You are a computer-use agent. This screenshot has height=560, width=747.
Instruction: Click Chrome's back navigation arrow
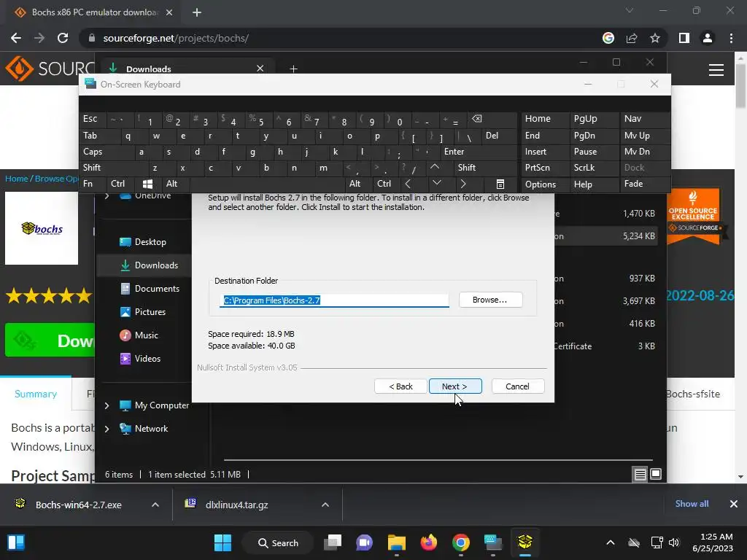point(16,38)
